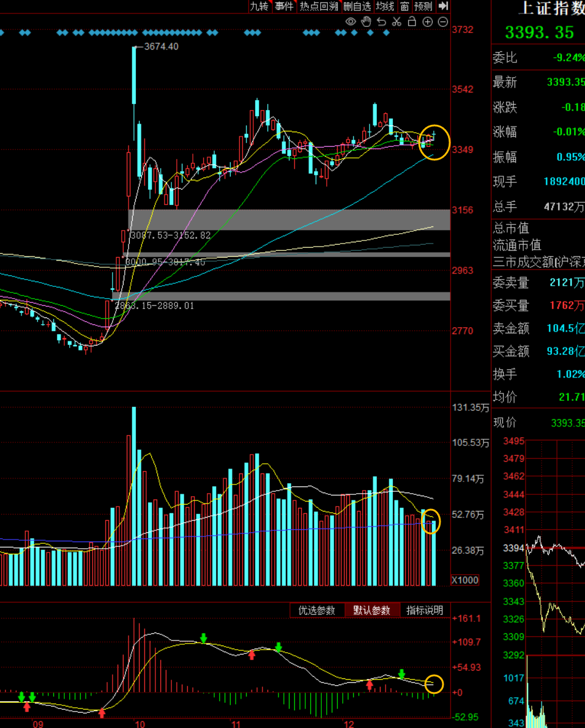Click the undo arrow icon
Viewport: 585px width, 728px height.
[381, 22]
